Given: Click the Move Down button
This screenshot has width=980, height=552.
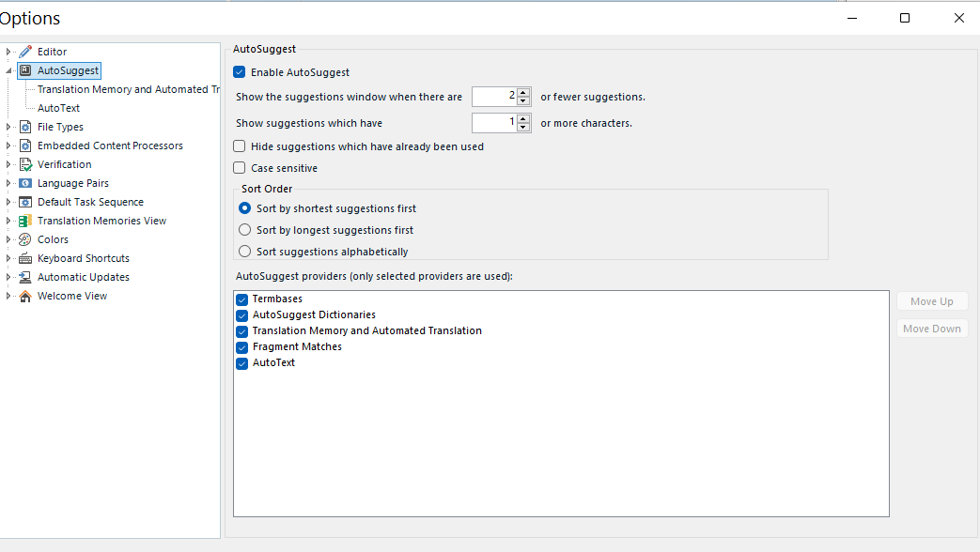Looking at the screenshot, I should pyautogui.click(x=932, y=329).
